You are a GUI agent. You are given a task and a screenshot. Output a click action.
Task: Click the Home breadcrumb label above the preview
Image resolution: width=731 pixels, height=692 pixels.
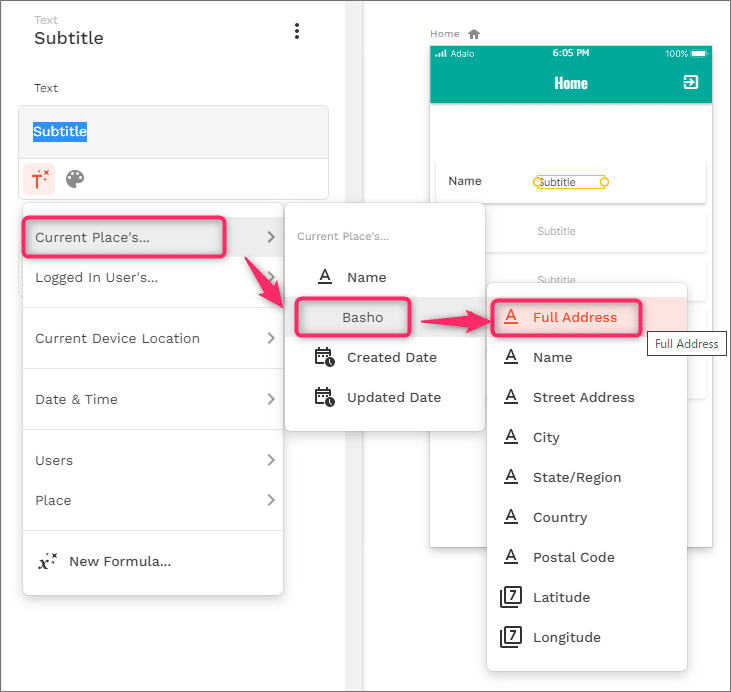(445, 34)
